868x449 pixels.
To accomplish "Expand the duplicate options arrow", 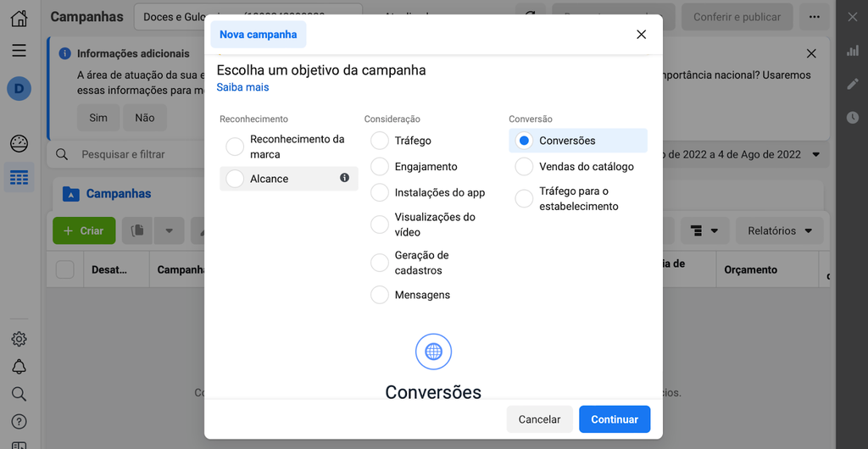I will point(170,230).
